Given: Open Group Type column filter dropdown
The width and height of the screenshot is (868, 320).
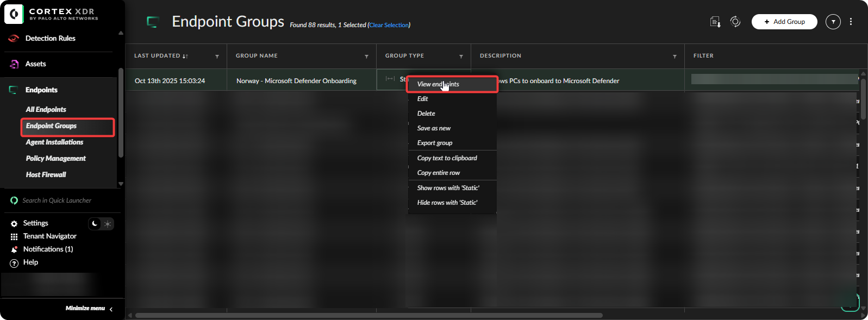Looking at the screenshot, I should tap(461, 57).
